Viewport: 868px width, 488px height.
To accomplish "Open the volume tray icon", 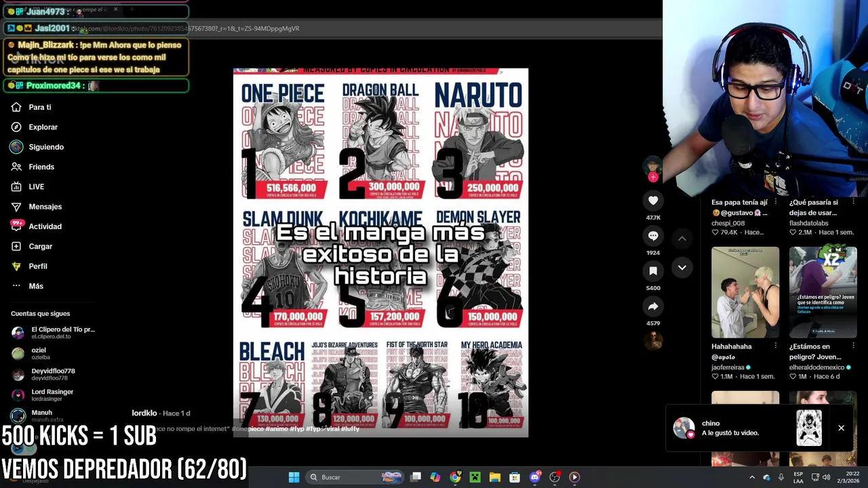I will [826, 477].
